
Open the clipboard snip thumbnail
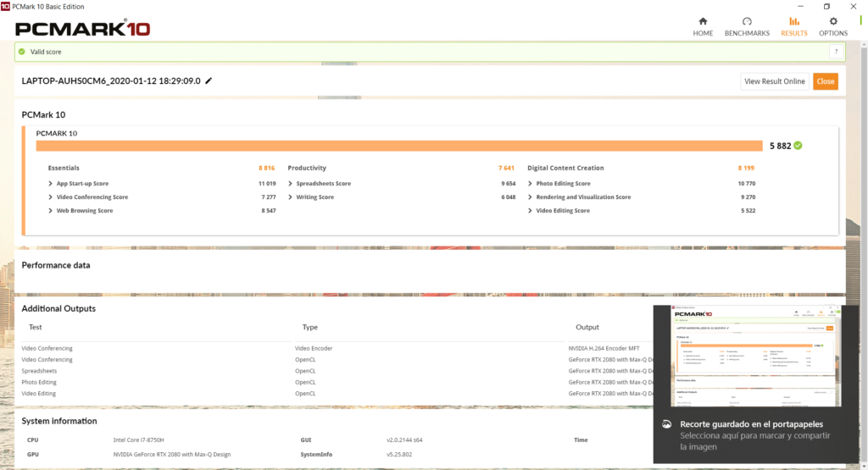[755, 356]
